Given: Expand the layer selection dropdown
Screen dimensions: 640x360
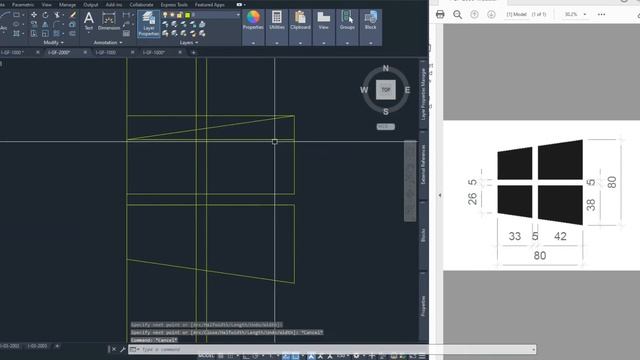Looking at the screenshot, I should (238, 15).
